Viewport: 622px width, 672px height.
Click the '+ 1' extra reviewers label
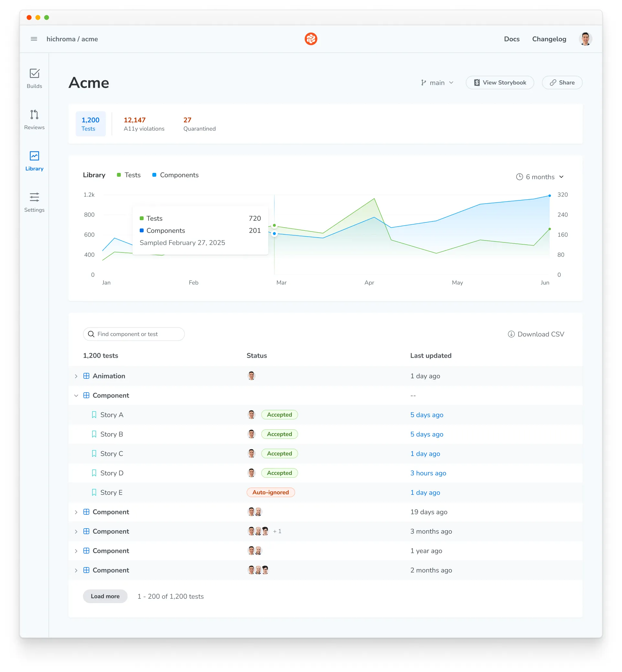pyautogui.click(x=277, y=531)
